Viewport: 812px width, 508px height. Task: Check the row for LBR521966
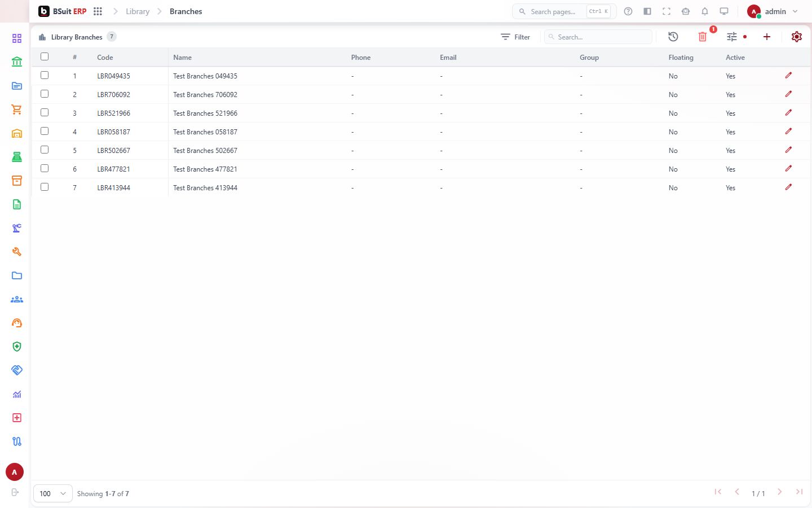point(45,112)
